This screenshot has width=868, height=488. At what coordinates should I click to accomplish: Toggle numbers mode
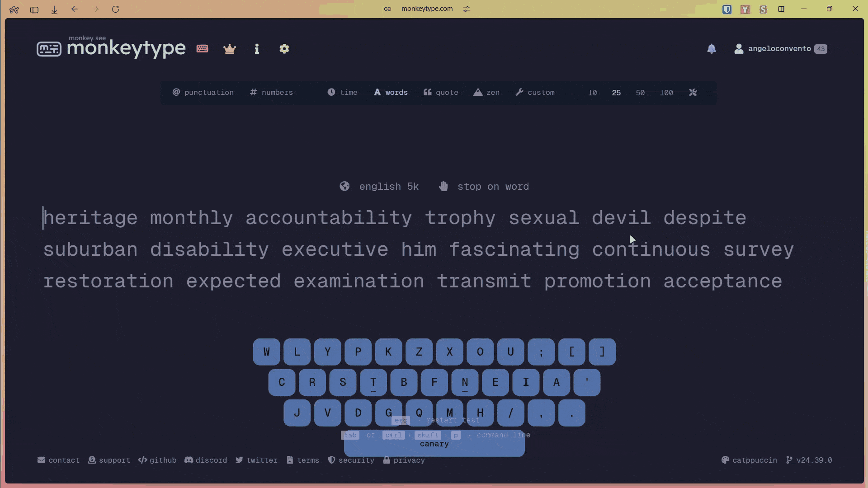tap(271, 93)
